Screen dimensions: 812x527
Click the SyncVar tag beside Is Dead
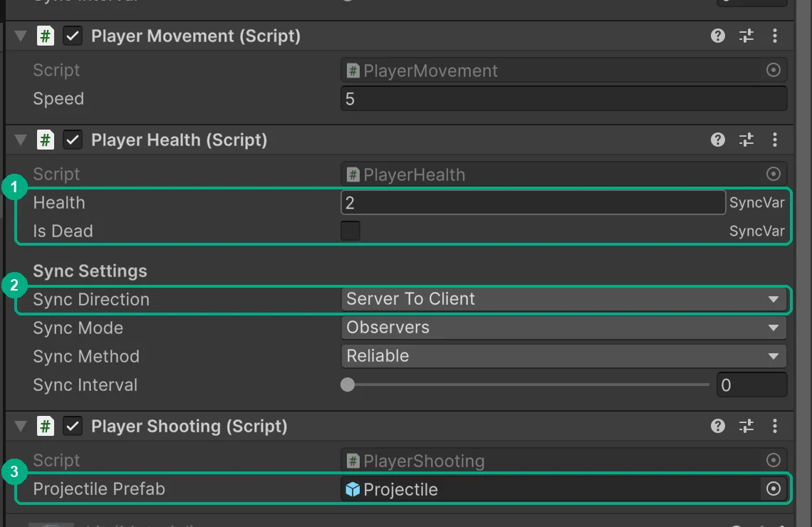(x=757, y=231)
